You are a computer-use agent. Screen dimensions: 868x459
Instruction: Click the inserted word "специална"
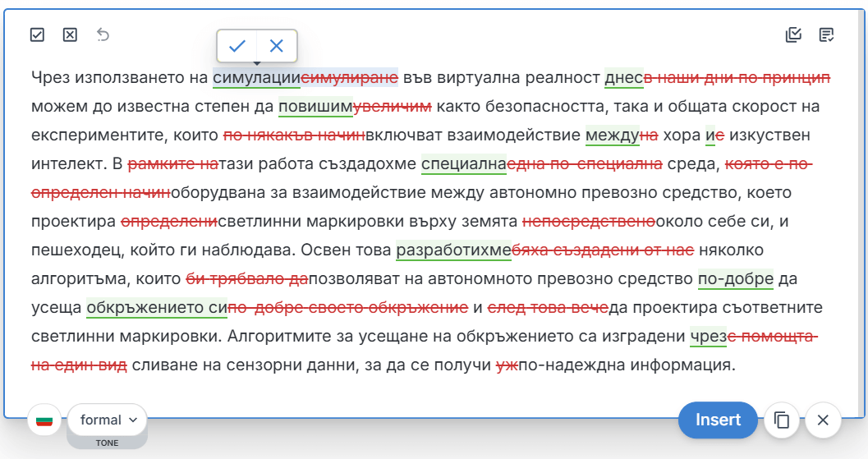(463, 164)
